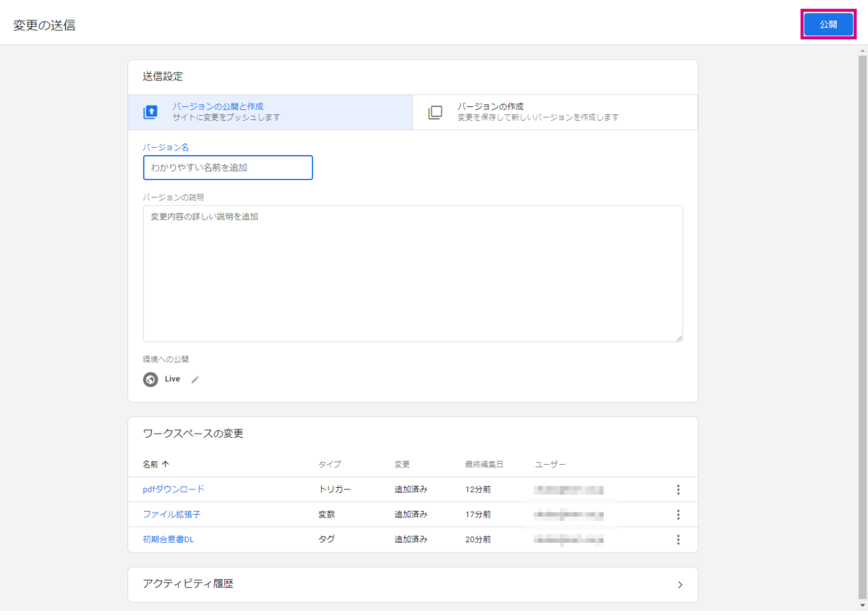868x616 pixels.
Task: Expand the アクティビティ履歴 chevron
Action: [680, 585]
